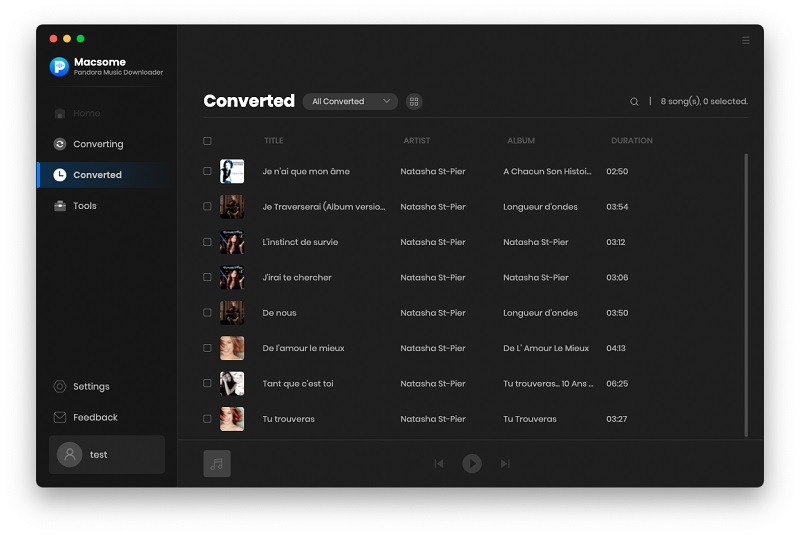The width and height of the screenshot is (800, 535).
Task: Expand the All Converted dropdown
Action: tap(350, 101)
